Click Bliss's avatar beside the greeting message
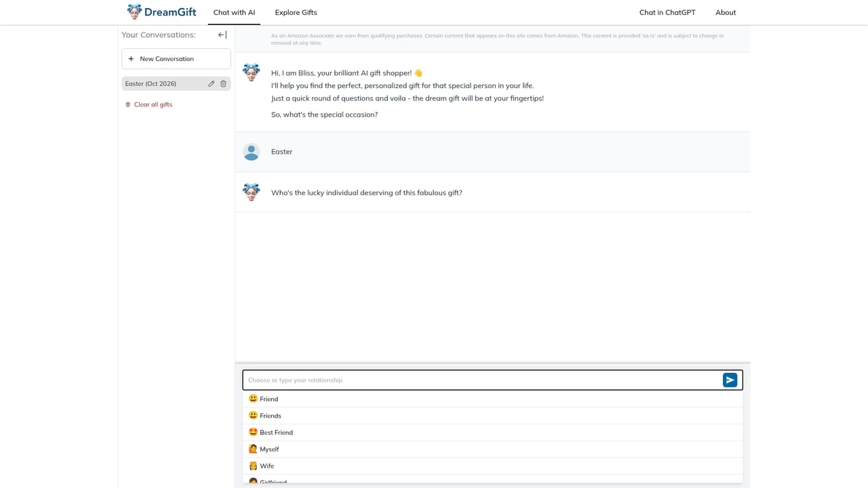The height and width of the screenshot is (488, 868). click(x=252, y=73)
